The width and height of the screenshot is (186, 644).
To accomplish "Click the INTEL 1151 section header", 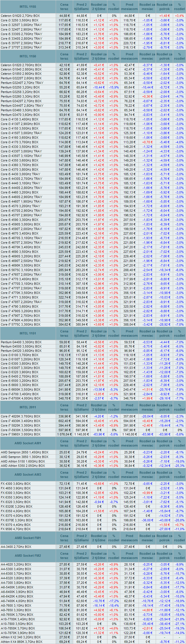I will tap(28, 333).
